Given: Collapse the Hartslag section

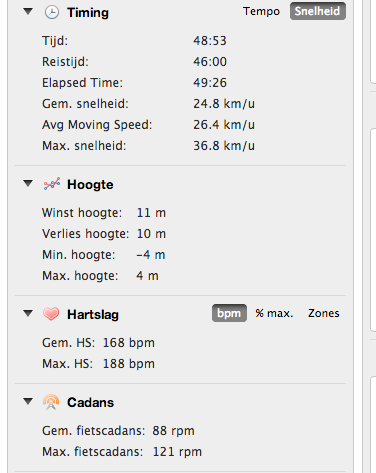Looking at the screenshot, I should (28, 313).
